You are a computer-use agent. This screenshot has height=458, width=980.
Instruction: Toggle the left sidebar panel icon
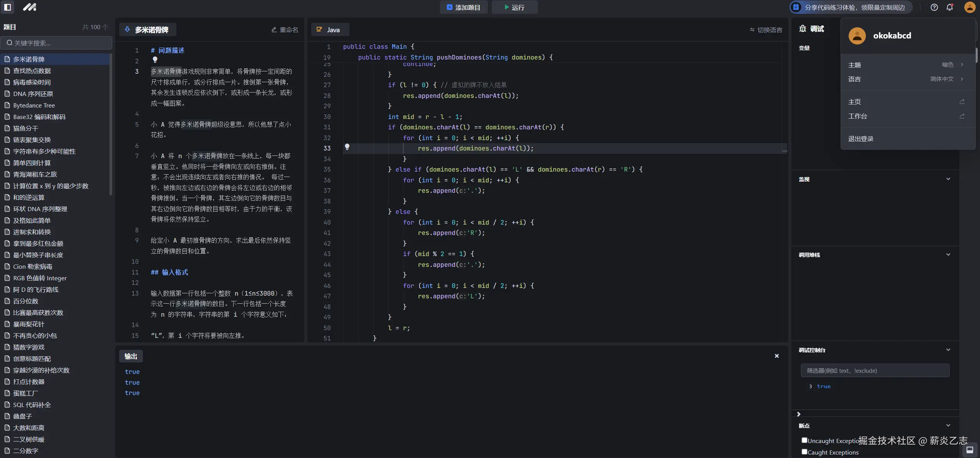point(7,7)
